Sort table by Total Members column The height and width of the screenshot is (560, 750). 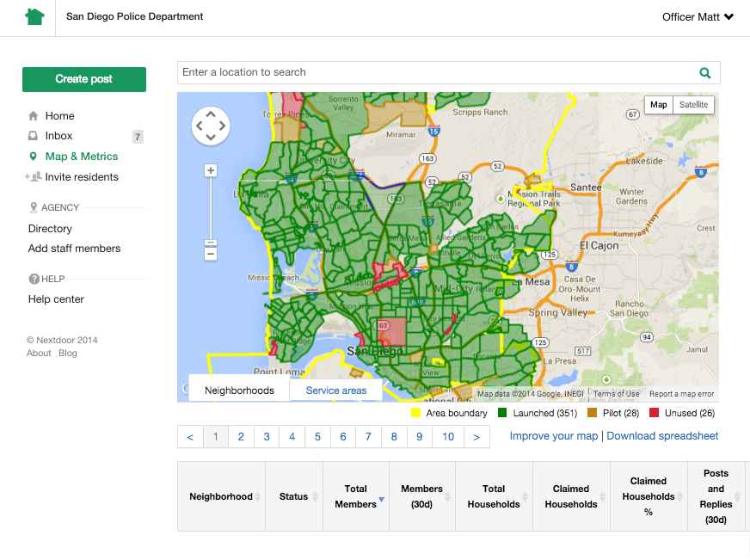[x=356, y=496]
